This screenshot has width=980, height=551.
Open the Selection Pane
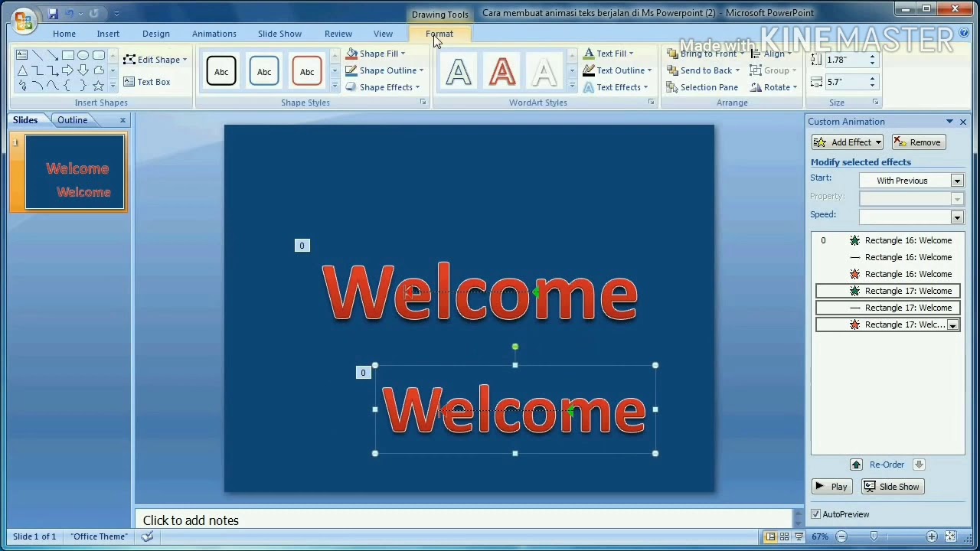(702, 87)
